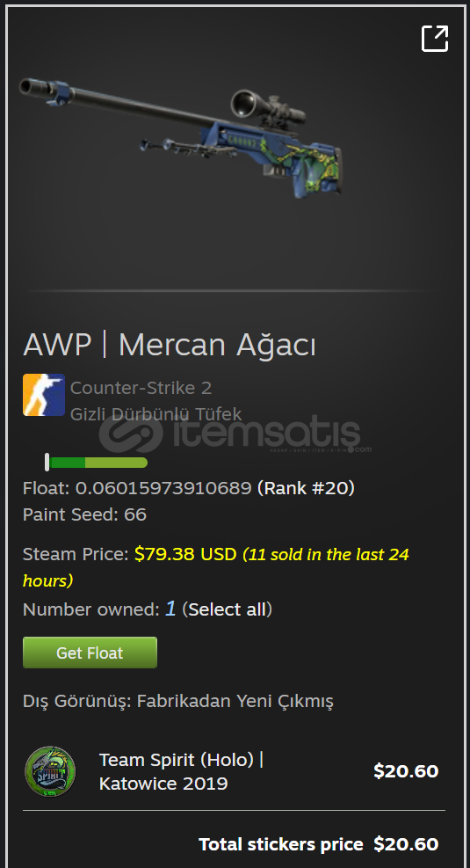Screen dimensions: 470x868
Task: Click the Total stickers price label
Action: point(281,844)
